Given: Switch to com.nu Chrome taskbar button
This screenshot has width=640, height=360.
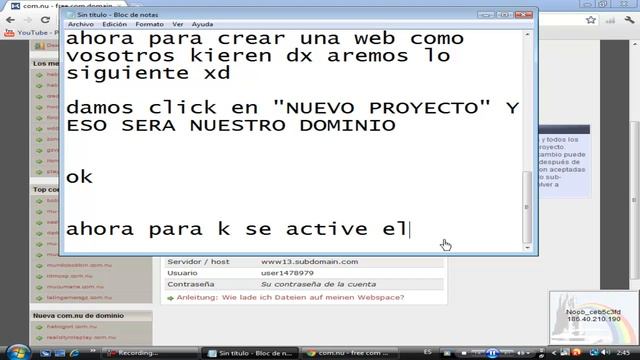Looking at the screenshot, I should 350,353.
